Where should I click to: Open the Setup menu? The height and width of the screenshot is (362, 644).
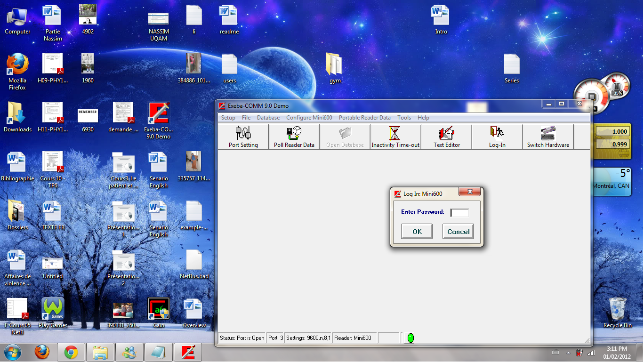228,118
